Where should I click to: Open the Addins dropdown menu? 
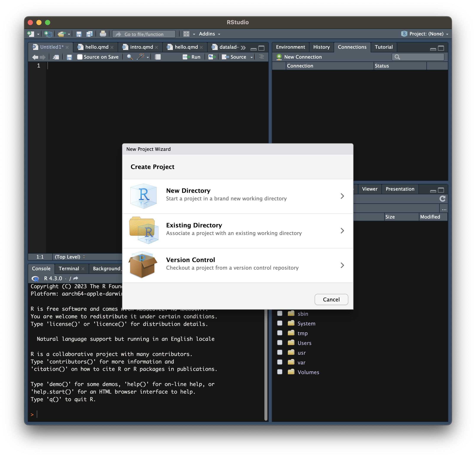pos(209,34)
